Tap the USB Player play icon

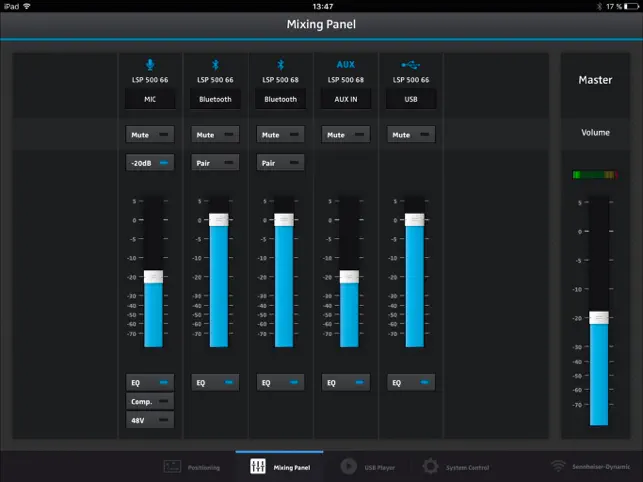click(x=349, y=466)
